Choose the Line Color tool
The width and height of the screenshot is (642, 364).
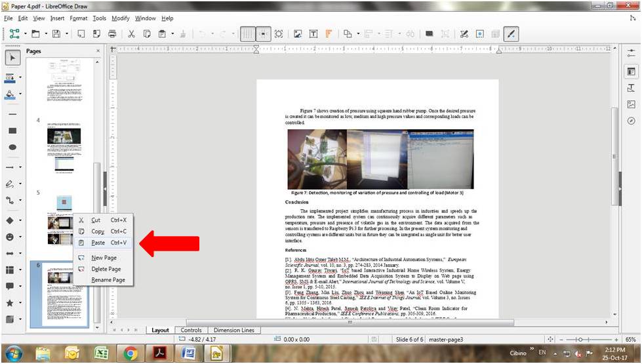[x=10, y=78]
